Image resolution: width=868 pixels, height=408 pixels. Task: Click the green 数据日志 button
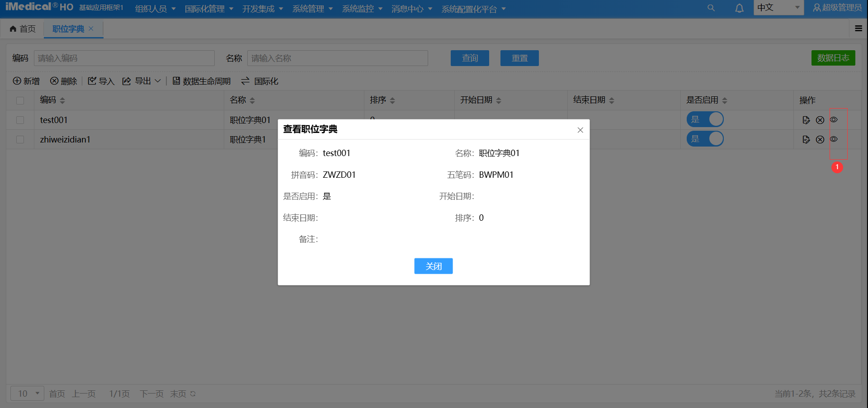pyautogui.click(x=833, y=58)
